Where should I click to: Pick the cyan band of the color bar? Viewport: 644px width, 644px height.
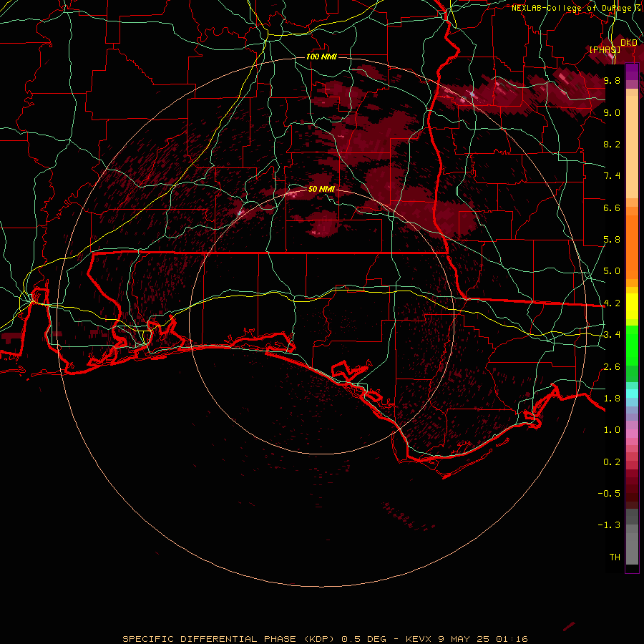[632, 394]
